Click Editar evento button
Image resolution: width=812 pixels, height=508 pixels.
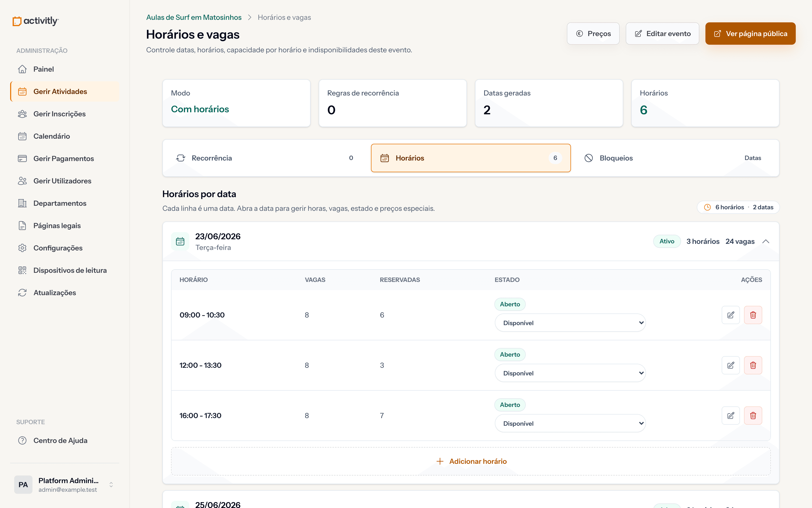[662, 34]
